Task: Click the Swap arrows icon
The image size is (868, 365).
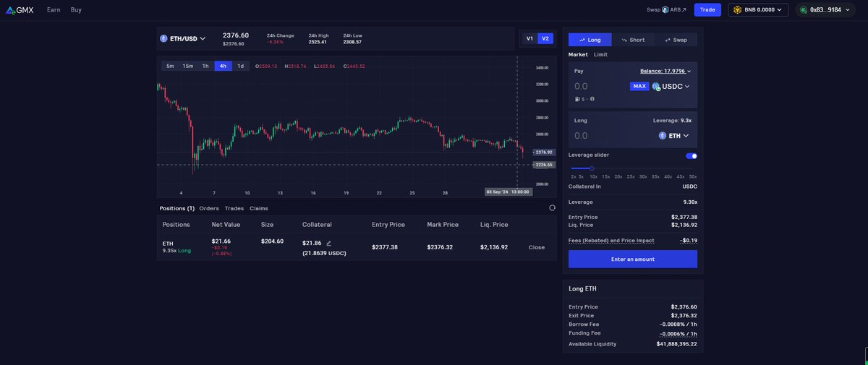Action: [668, 40]
